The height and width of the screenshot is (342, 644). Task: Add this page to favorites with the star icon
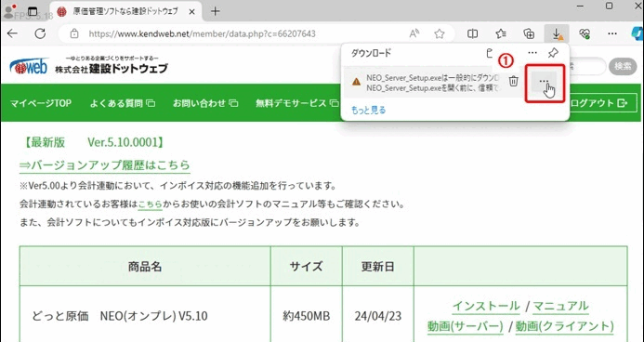439,33
